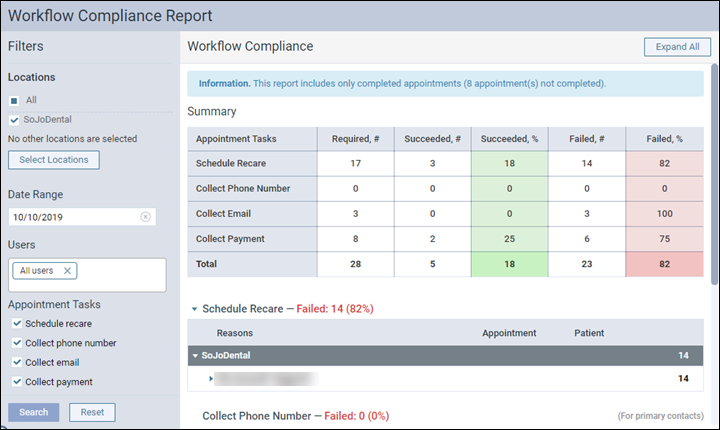The image size is (720, 430).
Task: Click Failed # total value 23
Action: click(586, 264)
